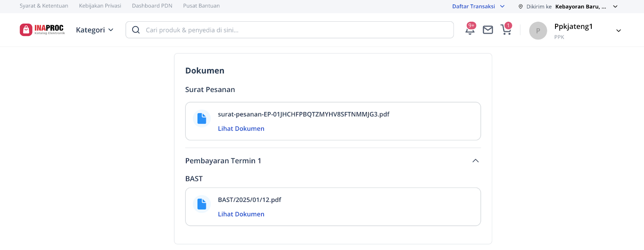Open Syarat & Ketentuan
The width and height of the screenshot is (644, 250).
coord(44,6)
